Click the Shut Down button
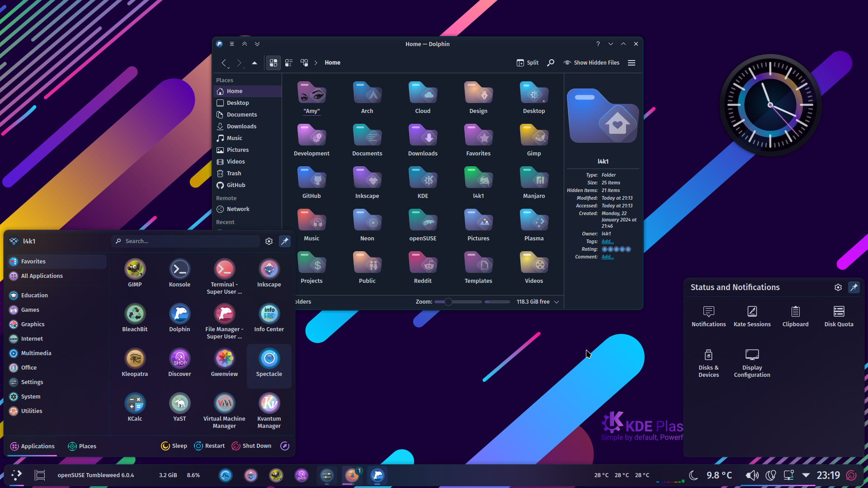This screenshot has width=868, height=488. [251, 446]
